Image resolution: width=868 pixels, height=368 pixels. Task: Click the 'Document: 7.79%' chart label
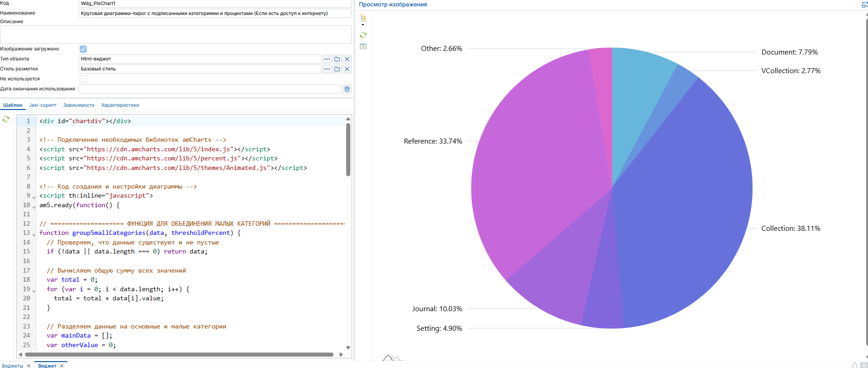790,52
